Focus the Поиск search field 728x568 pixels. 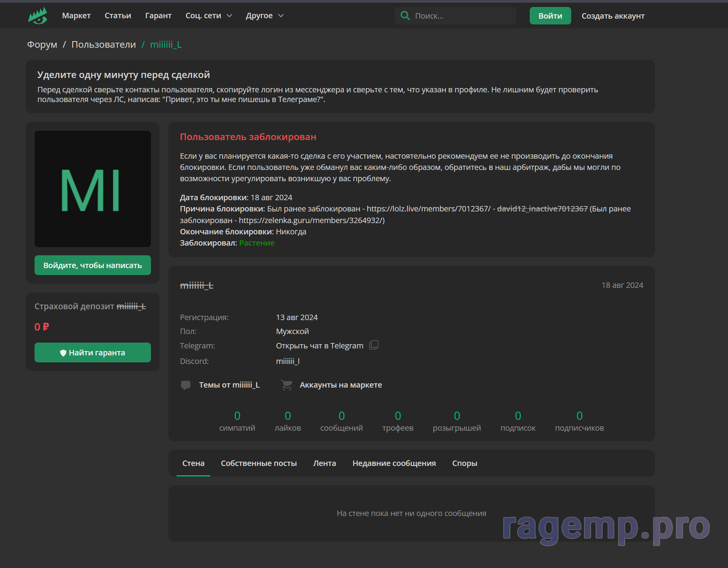tap(462, 16)
